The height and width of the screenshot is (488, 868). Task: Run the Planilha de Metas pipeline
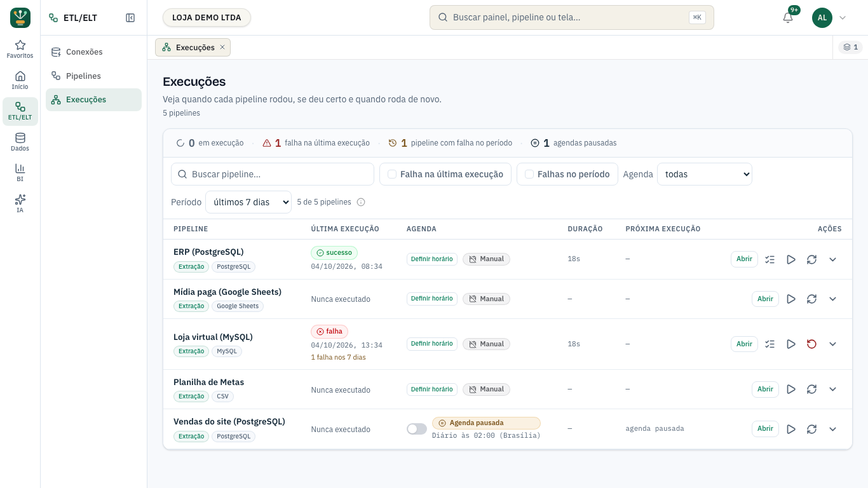point(791,389)
